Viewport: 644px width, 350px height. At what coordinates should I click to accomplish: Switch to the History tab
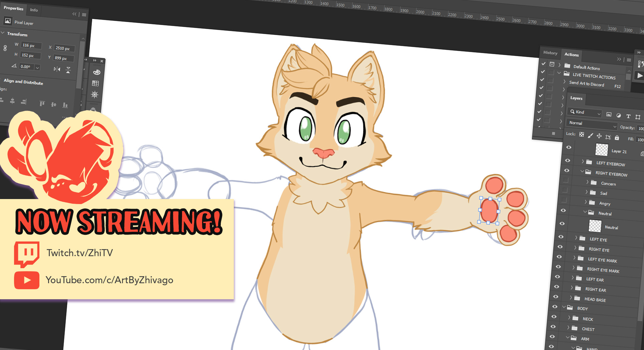coord(550,53)
